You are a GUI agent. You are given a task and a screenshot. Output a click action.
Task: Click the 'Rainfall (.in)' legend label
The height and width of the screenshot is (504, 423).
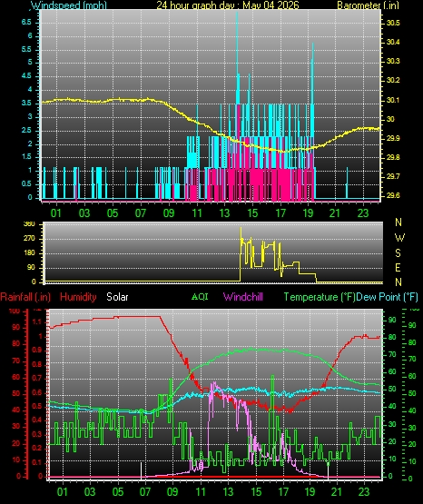point(25,297)
